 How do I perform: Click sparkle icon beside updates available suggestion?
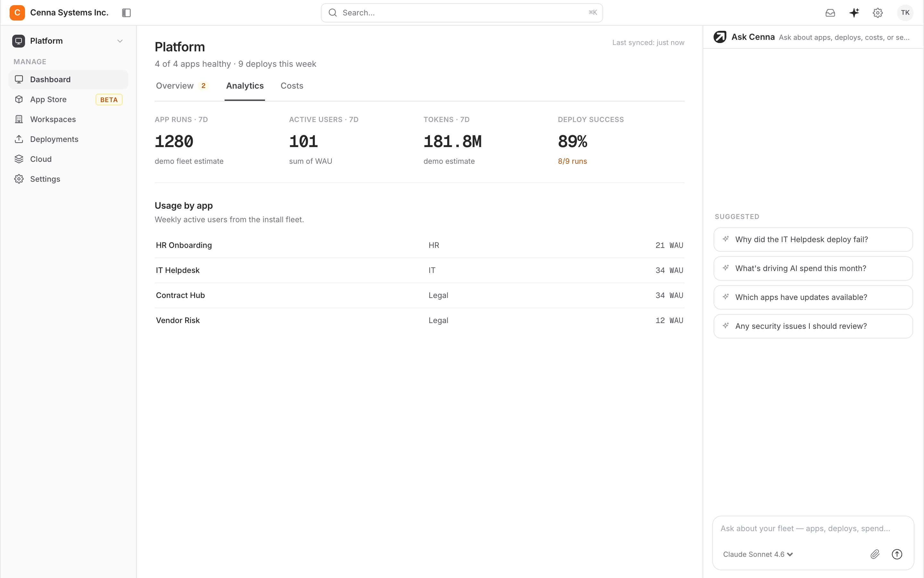tap(726, 297)
